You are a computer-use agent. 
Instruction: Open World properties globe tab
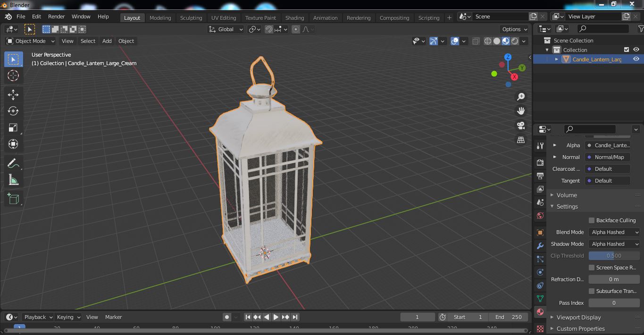pos(540,216)
